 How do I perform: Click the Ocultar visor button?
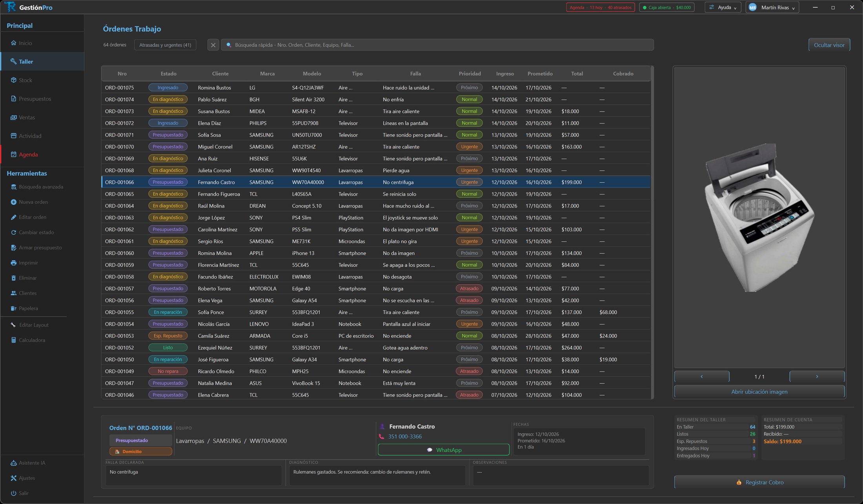click(x=829, y=45)
